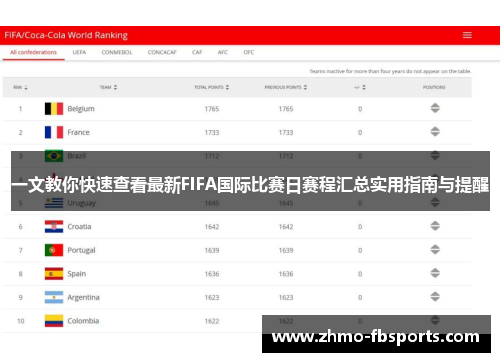
Task: Click rank number 10 cell
Action: [21, 321]
